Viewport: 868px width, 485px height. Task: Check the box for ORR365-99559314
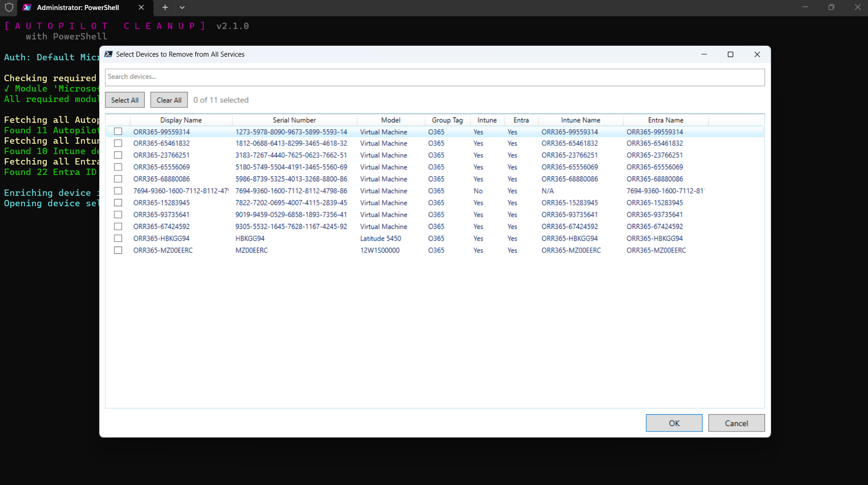click(118, 131)
